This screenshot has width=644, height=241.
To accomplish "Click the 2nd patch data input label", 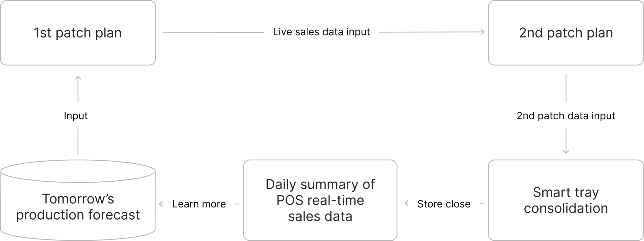I will point(566,116).
